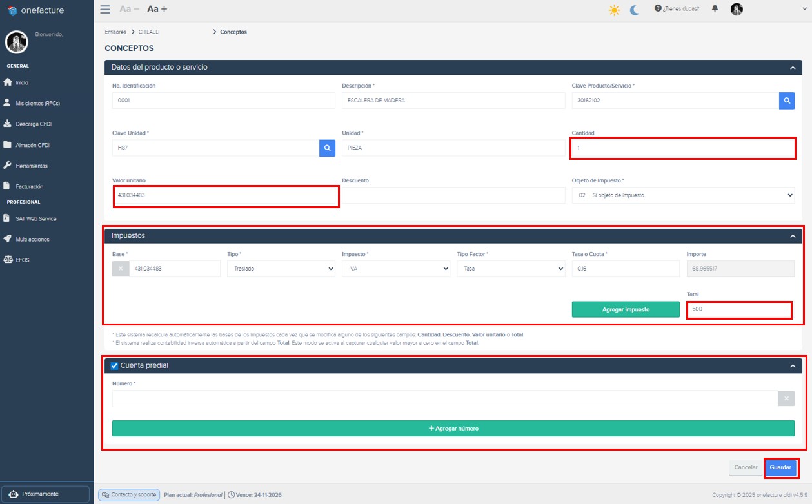Open the Descarga CFDI tool
Screen dimensions: 812x504
35,124
